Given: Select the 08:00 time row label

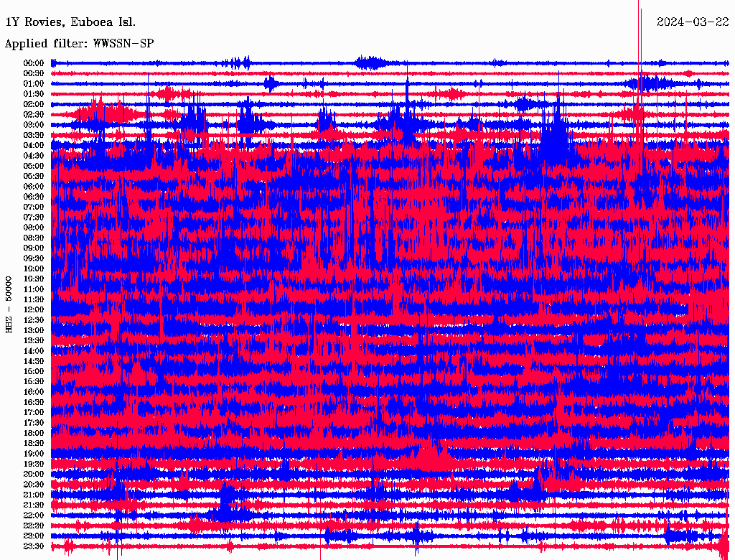Looking at the screenshot, I should pyautogui.click(x=34, y=228).
